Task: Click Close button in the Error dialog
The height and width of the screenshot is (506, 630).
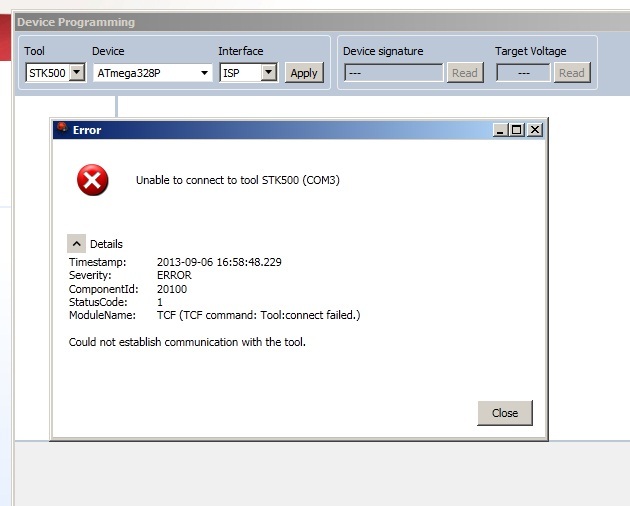Action: 505,413
